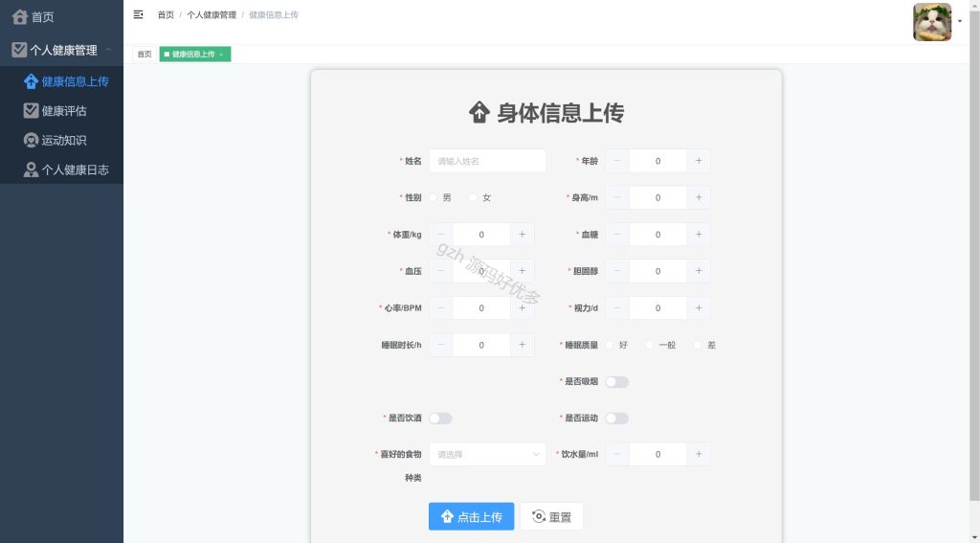Toggle the 是否吸烟 switch
The height and width of the screenshot is (543, 980).
617,381
